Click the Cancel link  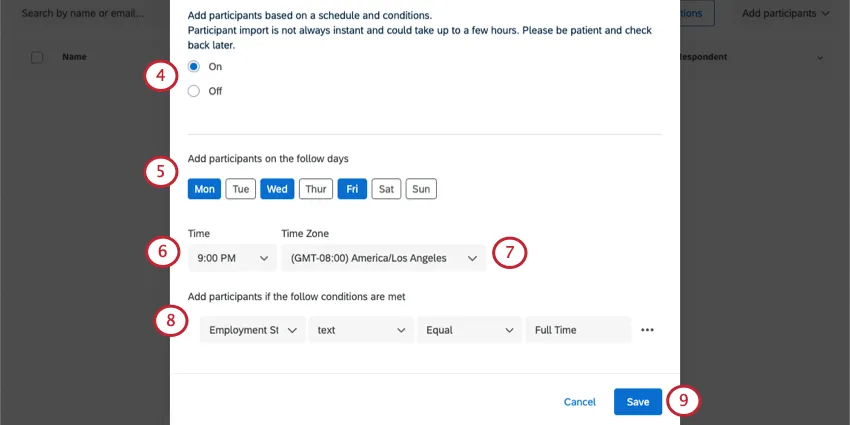(580, 402)
